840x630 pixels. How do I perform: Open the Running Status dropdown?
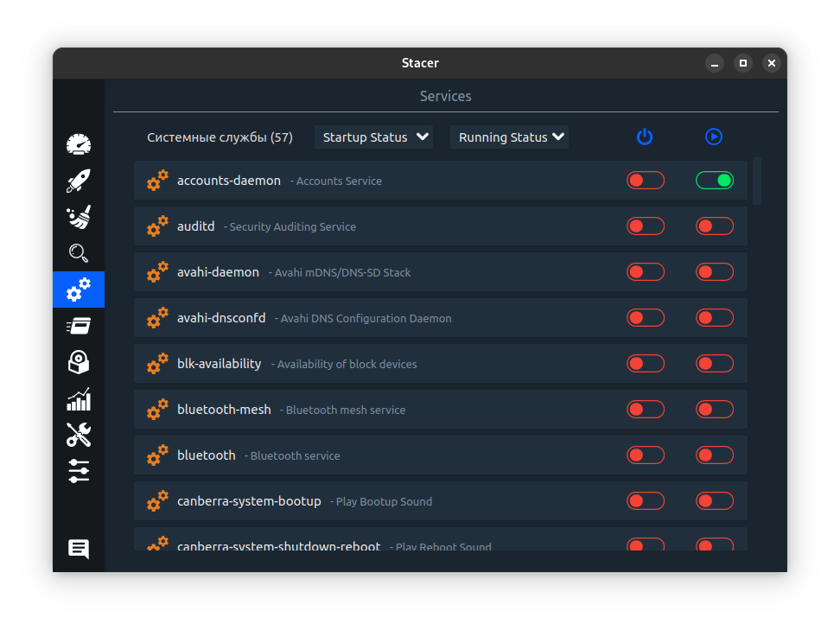click(510, 137)
